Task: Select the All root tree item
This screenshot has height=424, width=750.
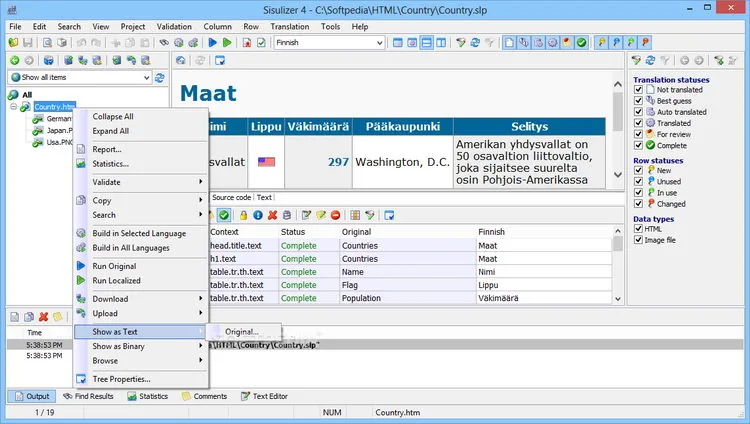Action: (x=27, y=95)
